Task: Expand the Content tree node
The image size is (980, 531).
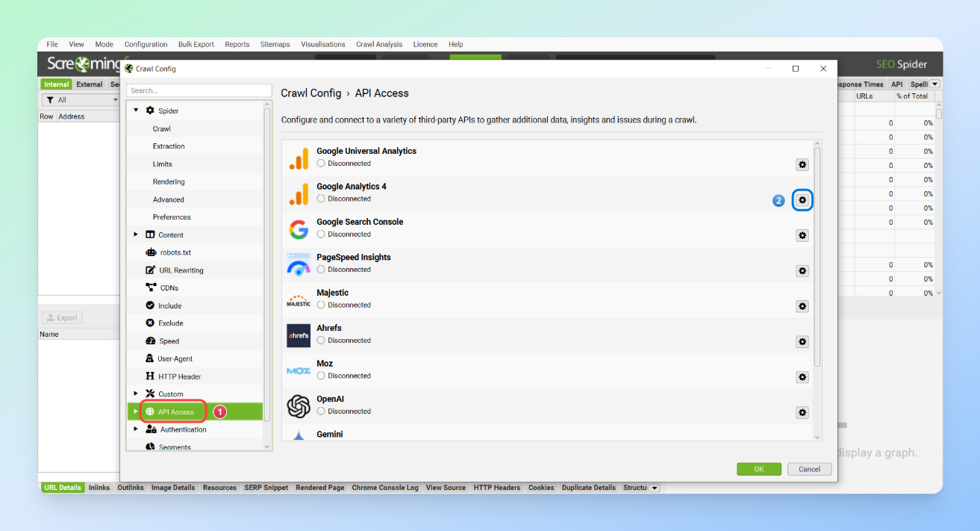Action: (x=136, y=235)
